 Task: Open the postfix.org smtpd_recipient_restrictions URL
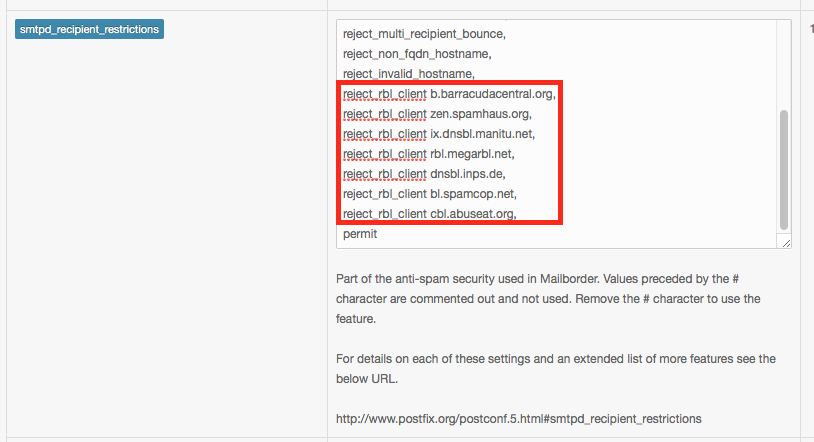tap(519, 419)
